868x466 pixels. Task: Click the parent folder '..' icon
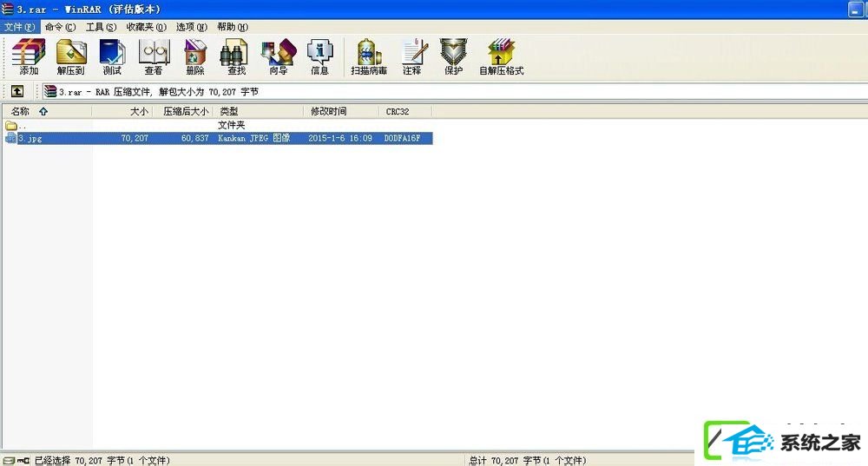[11, 126]
